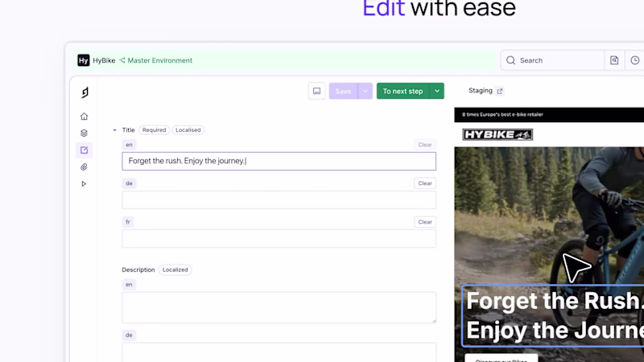
Task: Click the Search box in top bar
Action: pos(552,60)
